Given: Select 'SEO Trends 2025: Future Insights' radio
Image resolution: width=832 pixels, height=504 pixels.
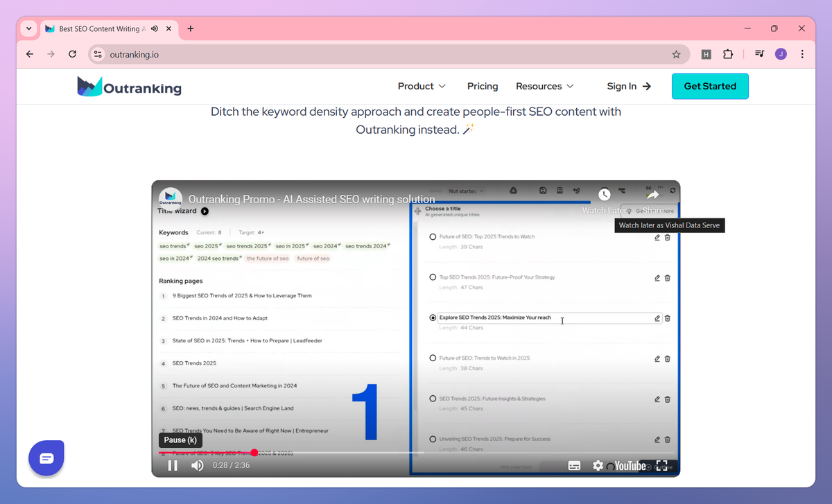Looking at the screenshot, I should coord(433,399).
